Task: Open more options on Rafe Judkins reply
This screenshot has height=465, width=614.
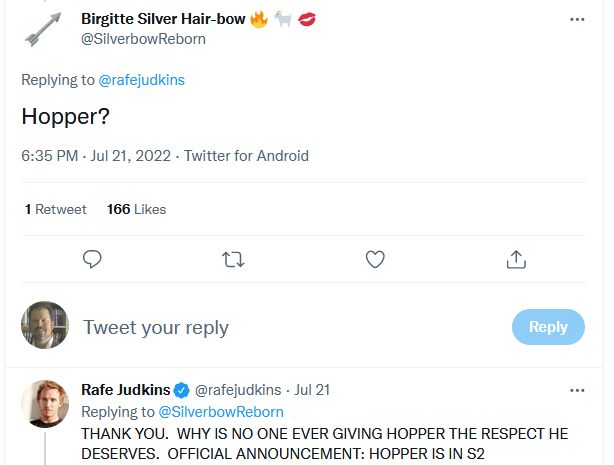Action: click(577, 389)
